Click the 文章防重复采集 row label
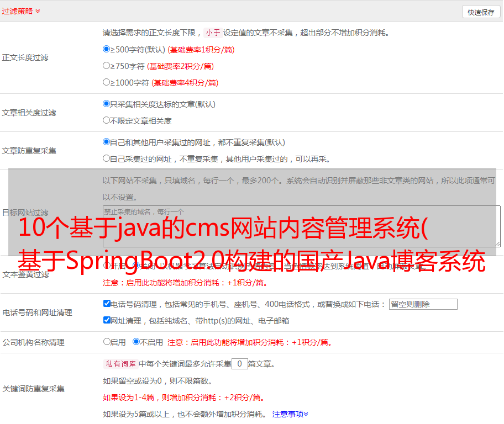The image size is (504, 424). 29,151
